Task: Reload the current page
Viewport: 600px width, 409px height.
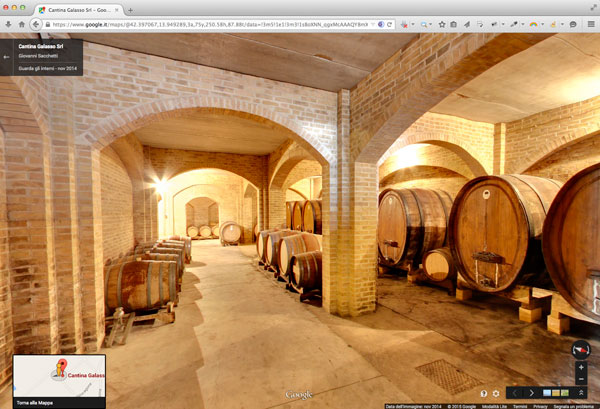Action: 389,24
